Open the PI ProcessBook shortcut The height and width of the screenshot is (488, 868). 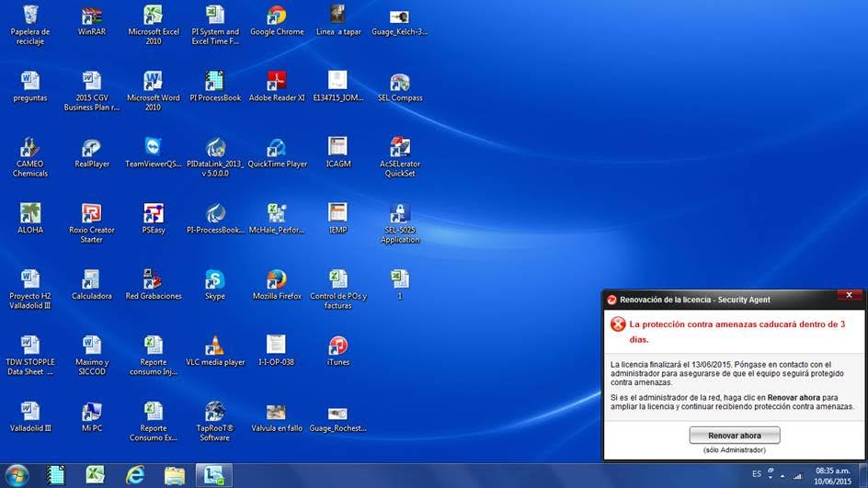coord(215,87)
